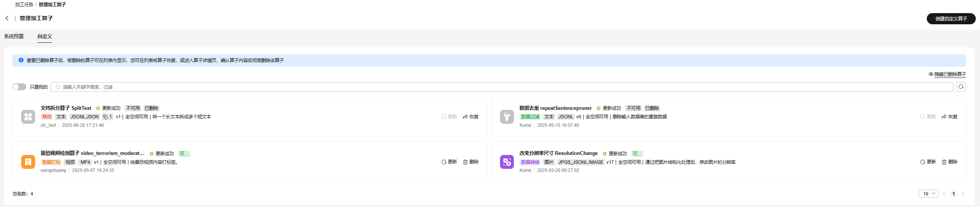Click disabled 更新 on the repeatSentencepruner card
980x207 pixels.
coord(928,117)
